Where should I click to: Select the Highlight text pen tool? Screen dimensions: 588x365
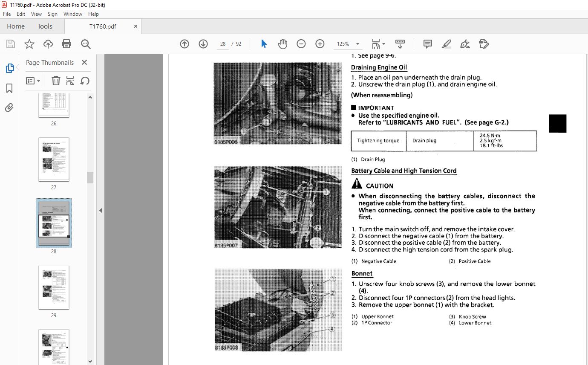point(446,44)
